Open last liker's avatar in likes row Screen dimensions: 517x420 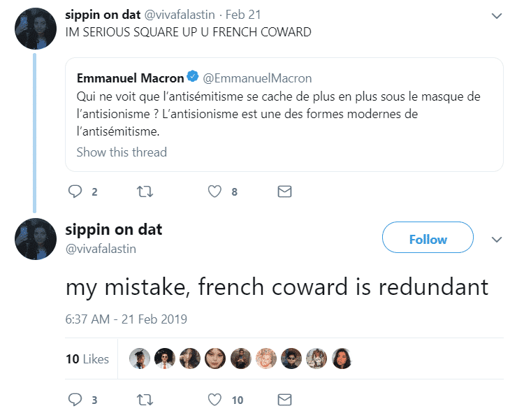coord(342,359)
